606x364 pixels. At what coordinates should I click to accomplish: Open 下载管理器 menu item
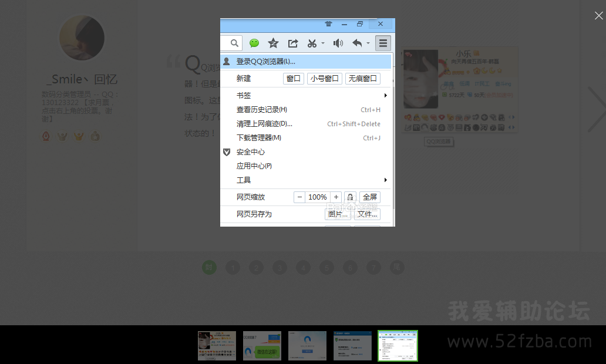tap(306, 138)
